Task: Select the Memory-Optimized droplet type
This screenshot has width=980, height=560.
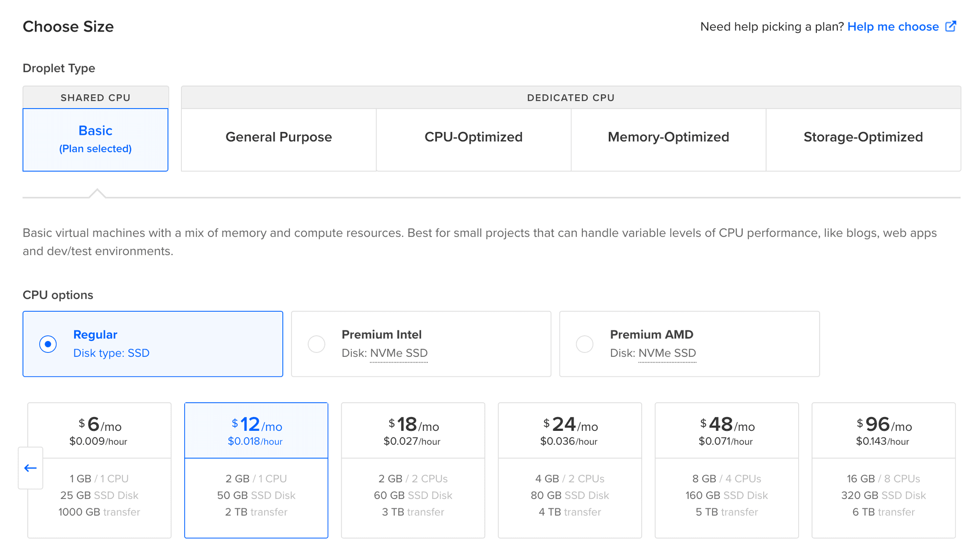Action: point(668,137)
